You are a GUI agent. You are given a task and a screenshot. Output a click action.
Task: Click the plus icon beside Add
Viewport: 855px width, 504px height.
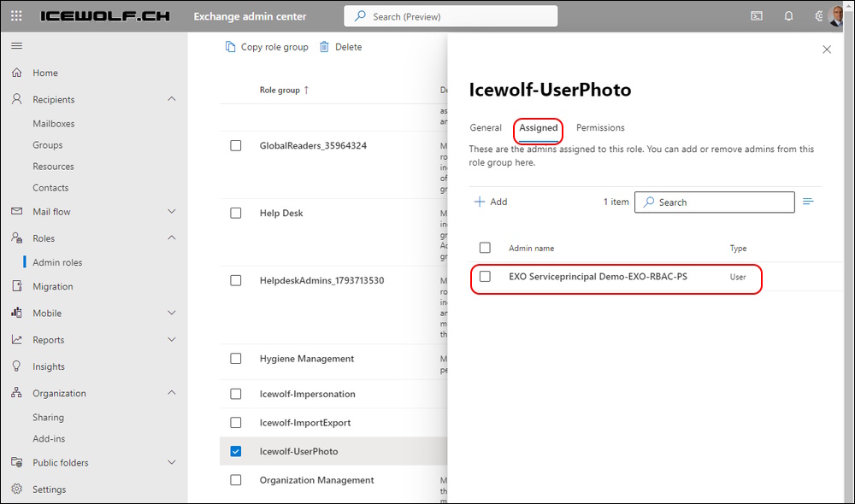click(x=480, y=202)
